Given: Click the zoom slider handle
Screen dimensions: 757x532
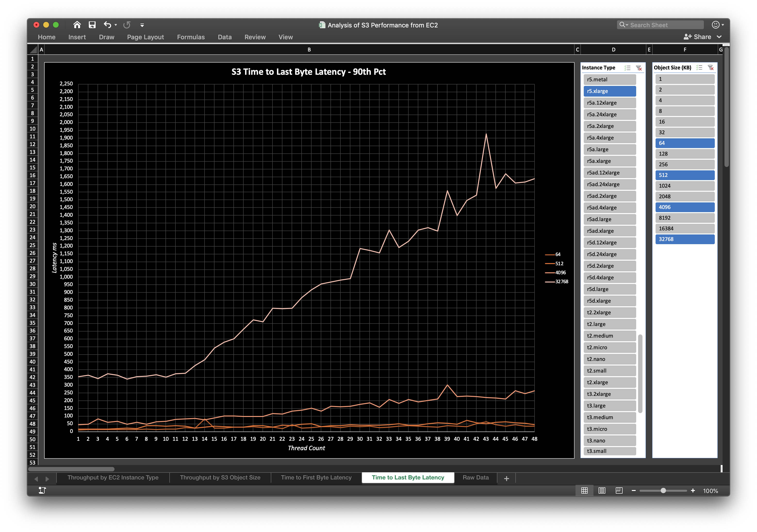Looking at the screenshot, I should point(663,490).
